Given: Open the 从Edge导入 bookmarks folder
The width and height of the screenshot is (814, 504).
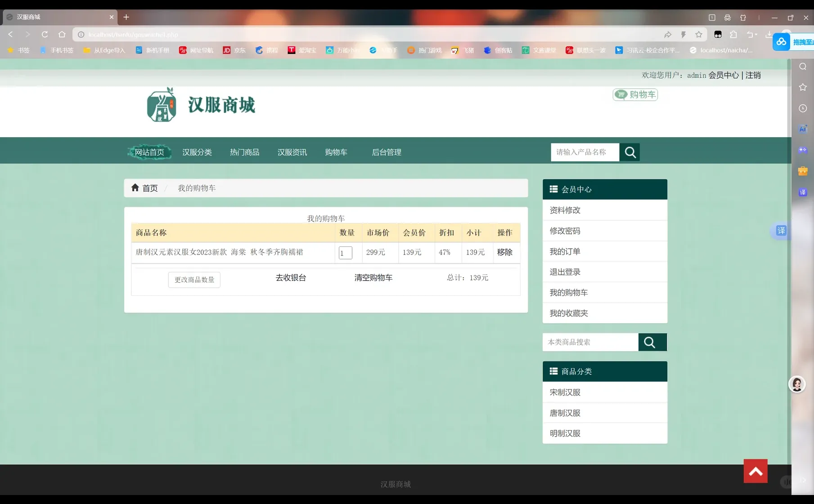Looking at the screenshot, I should tap(104, 50).
